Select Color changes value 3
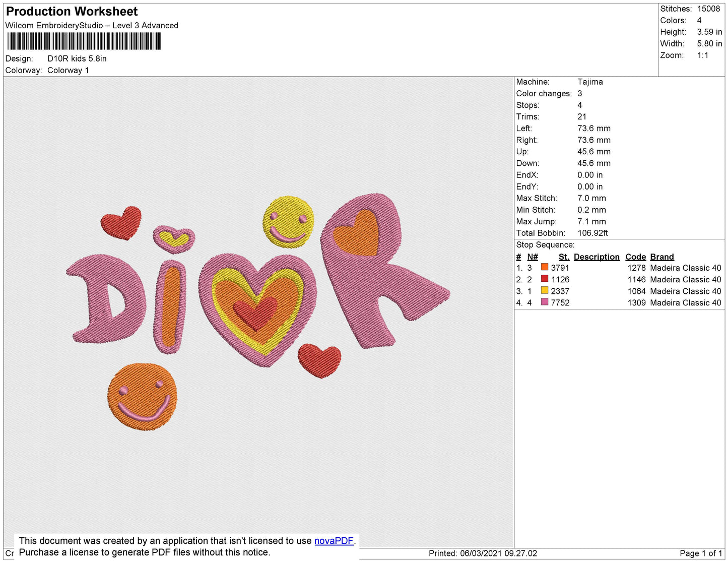The image size is (728, 563). point(580,94)
